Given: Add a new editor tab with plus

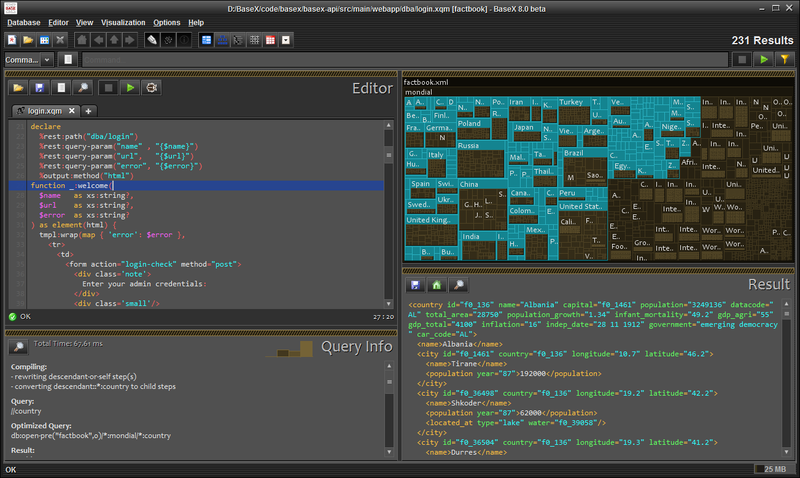Looking at the screenshot, I should (88, 111).
